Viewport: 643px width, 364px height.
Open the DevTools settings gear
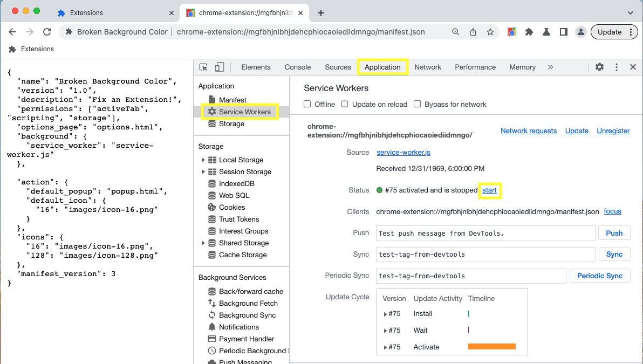point(599,67)
